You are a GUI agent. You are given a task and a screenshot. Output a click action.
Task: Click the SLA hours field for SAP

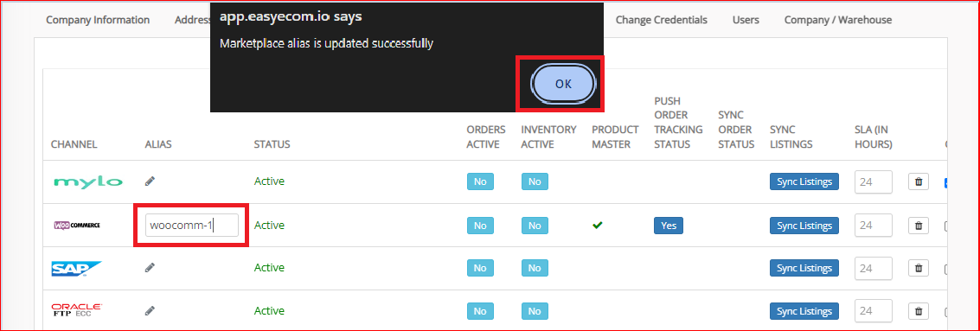pos(873,268)
